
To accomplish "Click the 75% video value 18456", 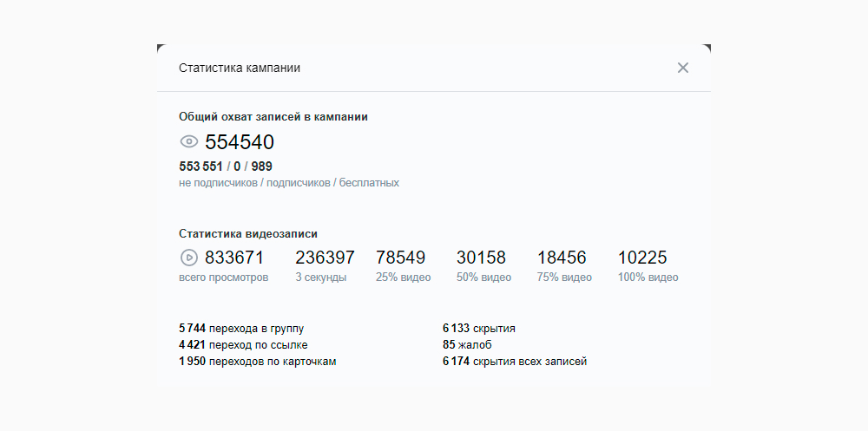I will pyautogui.click(x=562, y=258).
